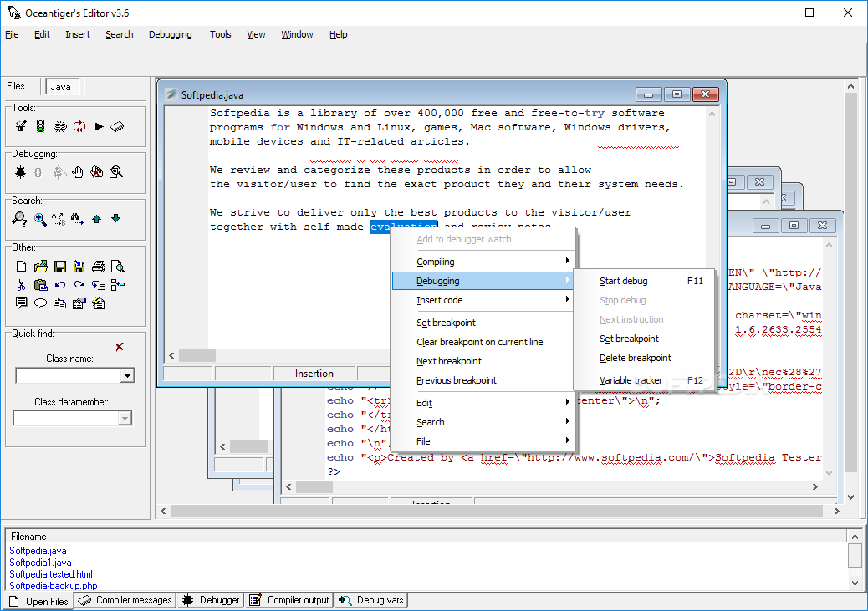Expand the Compiling submenu in context menu
Screen dimensions: 868x611
point(483,262)
